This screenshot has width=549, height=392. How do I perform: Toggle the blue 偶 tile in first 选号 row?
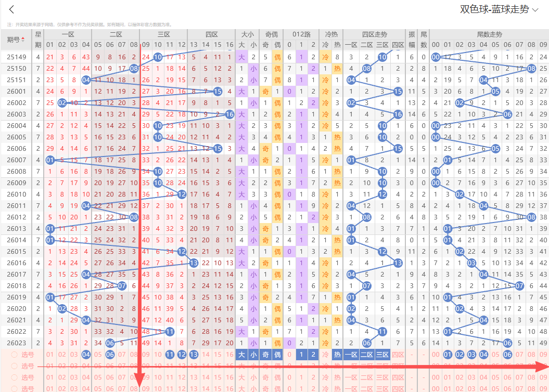[277, 355]
